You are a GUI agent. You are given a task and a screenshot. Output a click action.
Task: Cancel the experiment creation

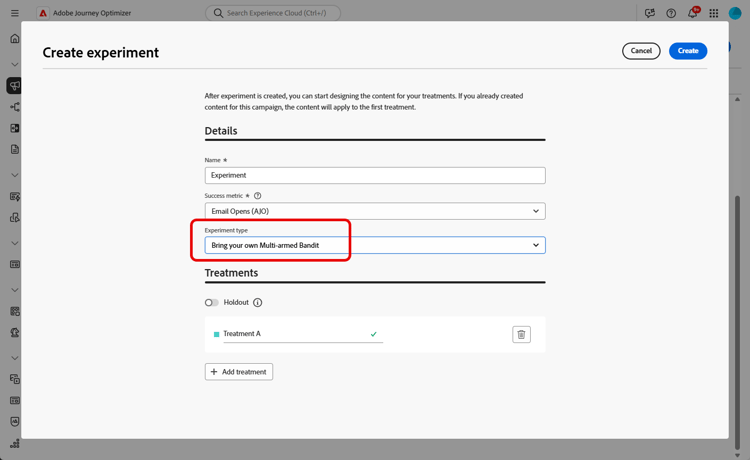tap(641, 51)
